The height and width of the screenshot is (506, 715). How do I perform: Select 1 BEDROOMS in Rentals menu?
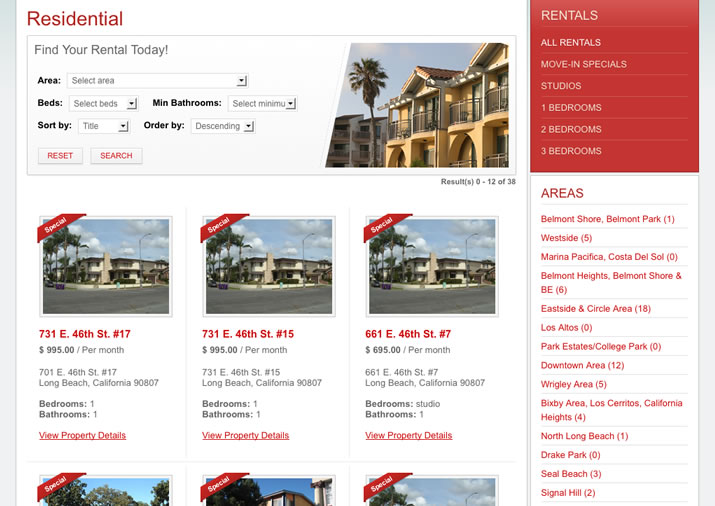571,108
